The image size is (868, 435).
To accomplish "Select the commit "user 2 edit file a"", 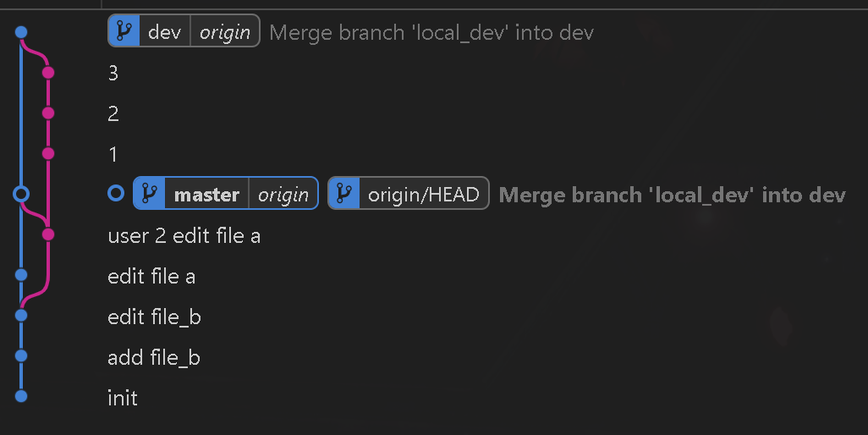I will (184, 235).
